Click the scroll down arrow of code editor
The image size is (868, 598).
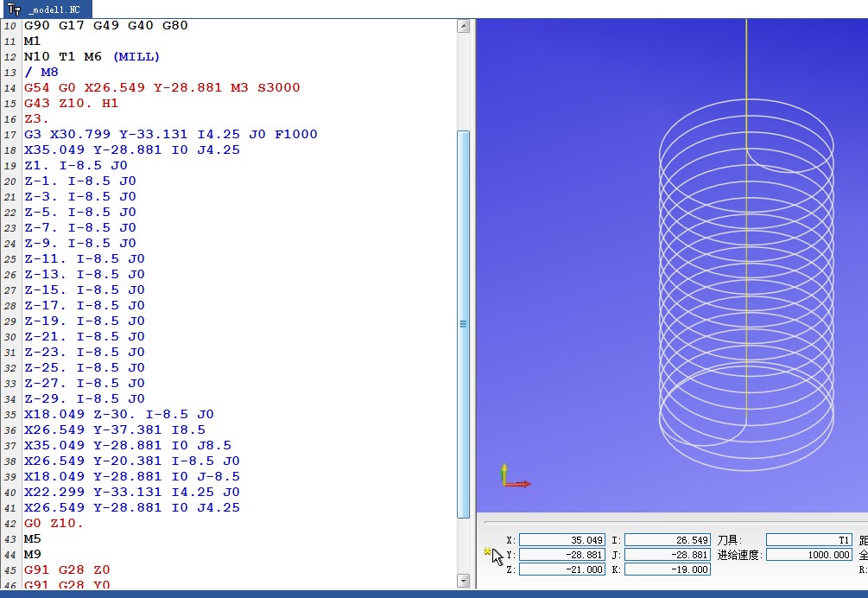coord(464,581)
